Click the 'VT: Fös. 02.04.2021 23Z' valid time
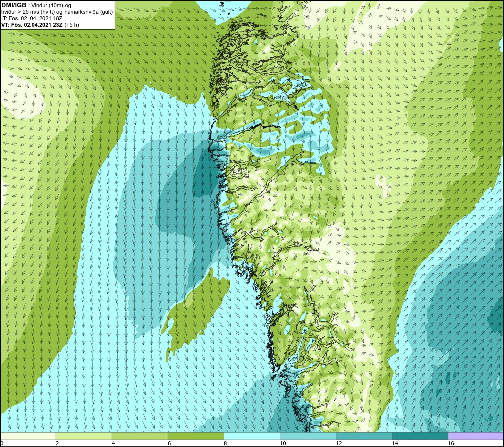The image size is (504, 447). point(32,25)
